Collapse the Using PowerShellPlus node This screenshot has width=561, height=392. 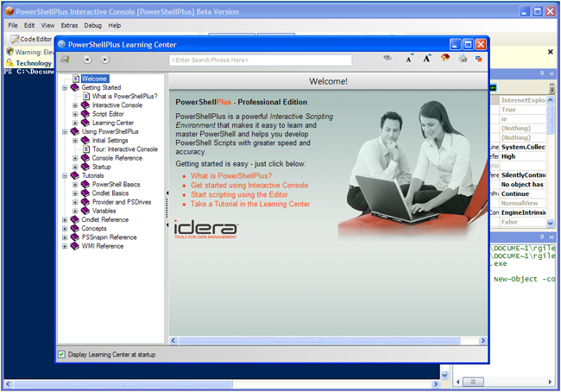click(65, 132)
